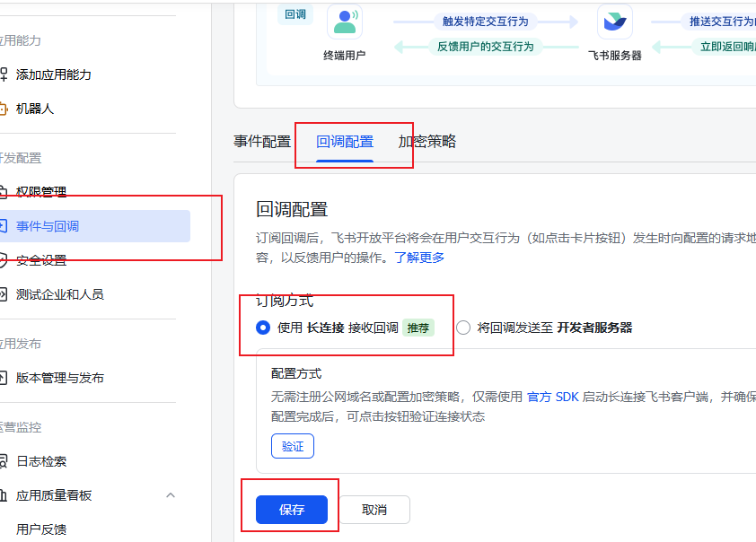Open 测试企业和人员 sidebar item
756x542 pixels.
pos(59,294)
